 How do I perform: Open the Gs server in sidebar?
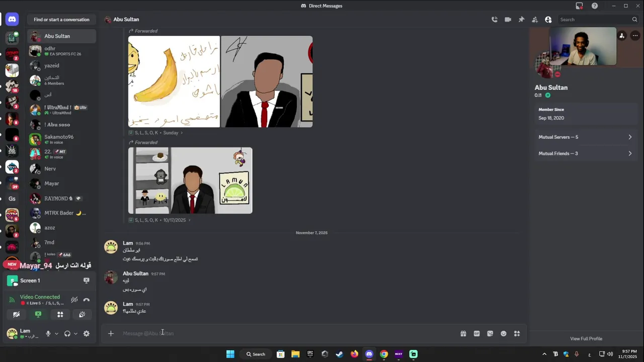(x=12, y=199)
